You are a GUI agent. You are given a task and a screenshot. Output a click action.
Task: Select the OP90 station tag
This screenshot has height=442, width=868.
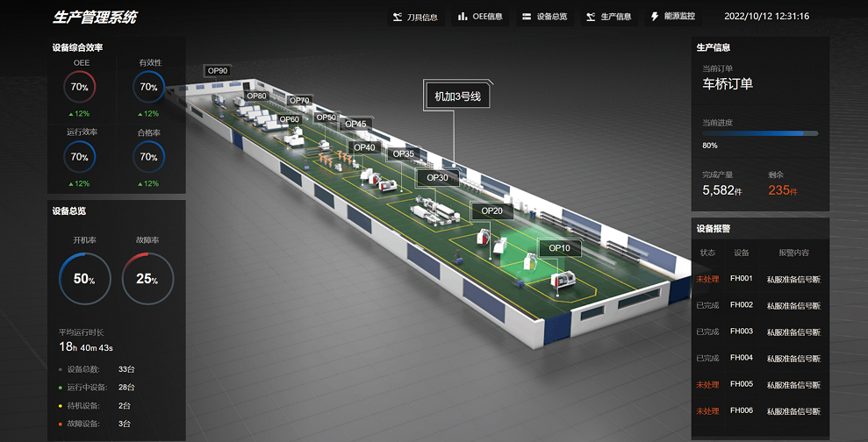[x=217, y=71]
